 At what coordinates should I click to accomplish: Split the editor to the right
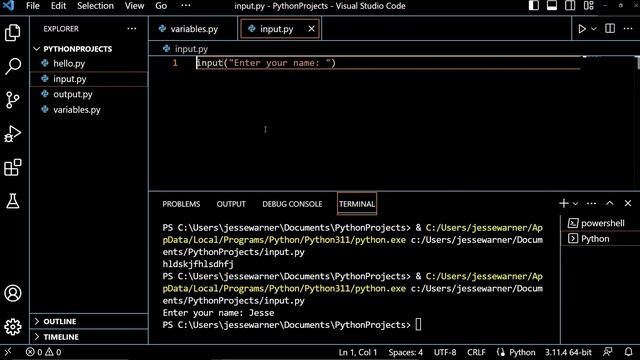[610, 29]
